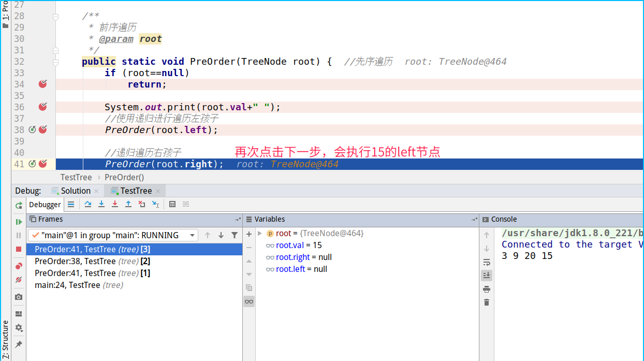644x361 pixels.
Task: Open debug settings gear icon
Action: [19, 328]
